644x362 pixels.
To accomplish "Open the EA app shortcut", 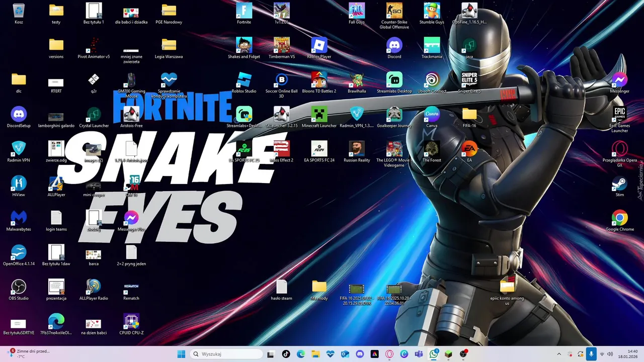I will coord(469,152).
